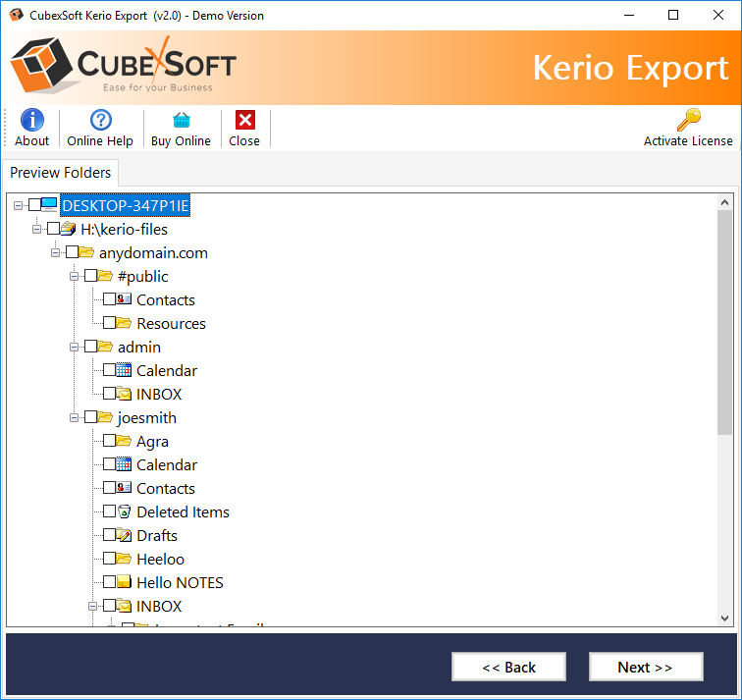The image size is (742, 700).
Task: Click the DESKTOP-347P1IE computer icon
Action: coord(49,204)
